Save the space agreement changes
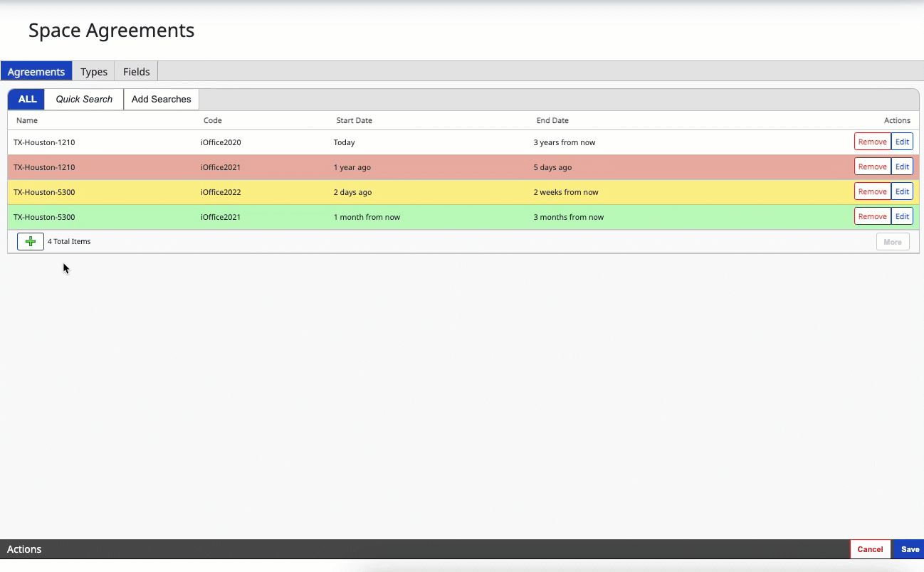The width and height of the screenshot is (924, 572). point(910,549)
